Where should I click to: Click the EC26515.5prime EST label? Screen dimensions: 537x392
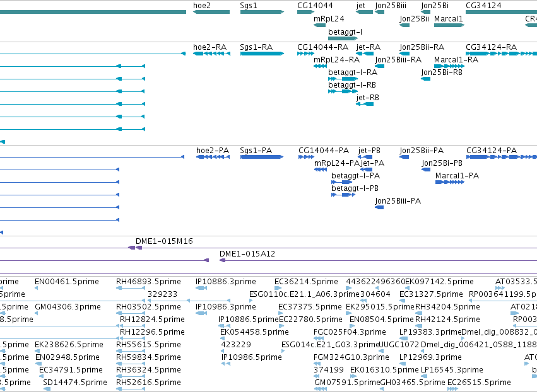[x=479, y=383]
